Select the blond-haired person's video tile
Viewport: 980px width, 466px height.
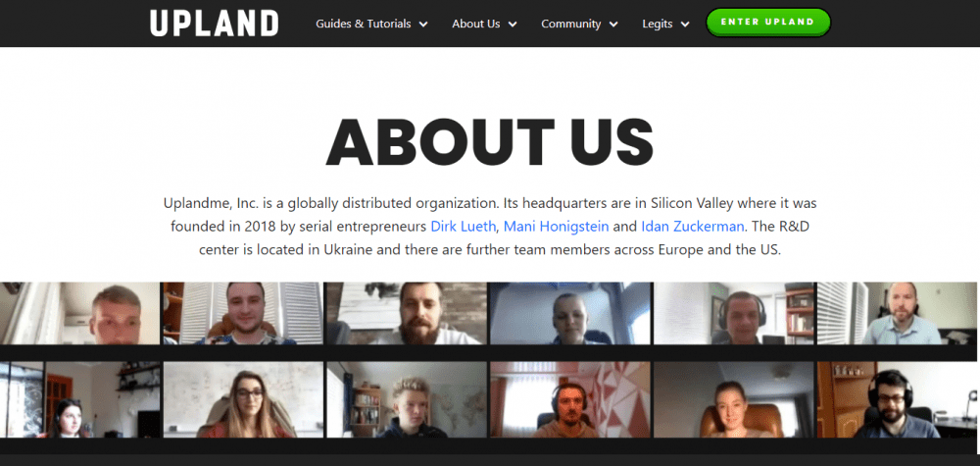(x=407, y=399)
